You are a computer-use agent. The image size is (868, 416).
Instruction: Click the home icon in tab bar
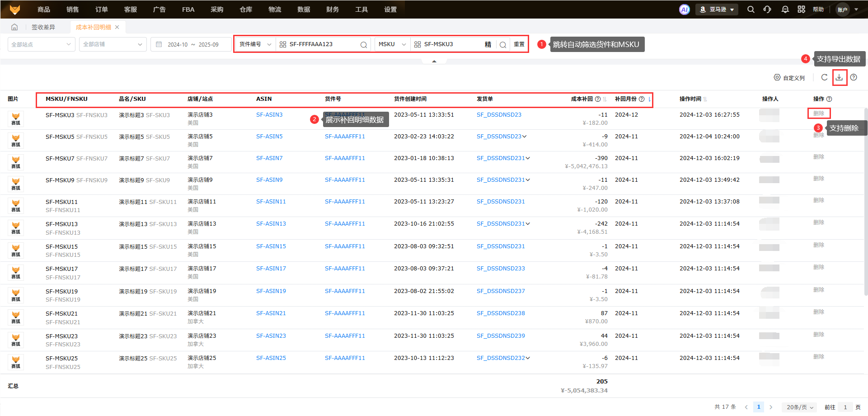(14, 27)
